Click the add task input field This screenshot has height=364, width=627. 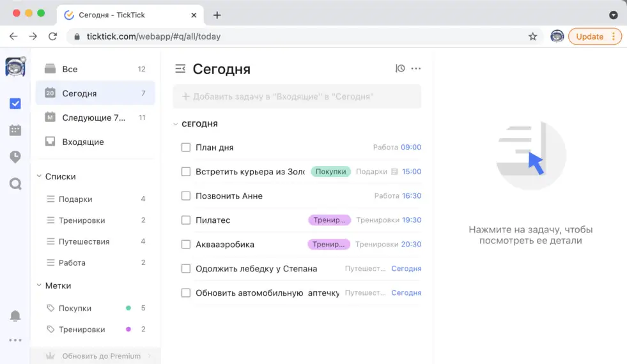coord(297,96)
